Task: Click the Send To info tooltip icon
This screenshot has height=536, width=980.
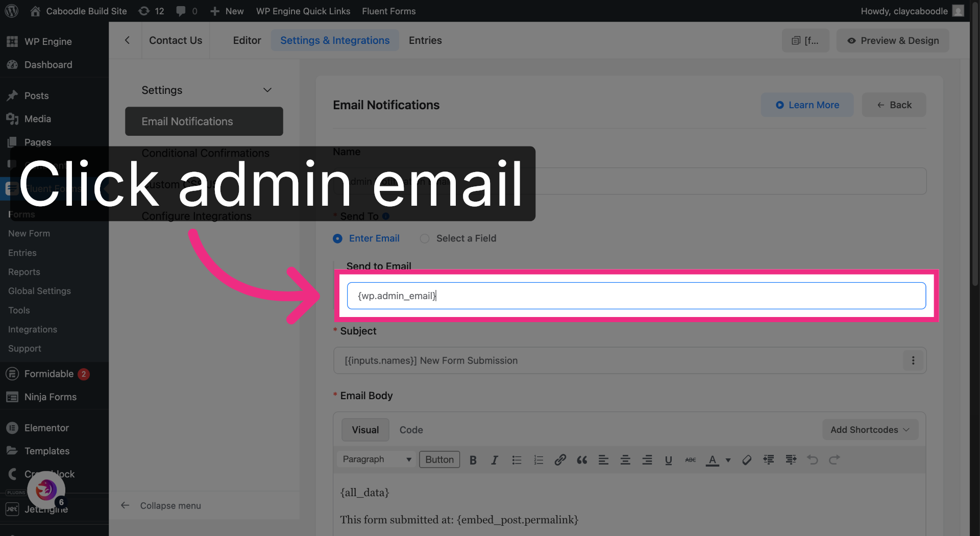Action: [386, 216]
